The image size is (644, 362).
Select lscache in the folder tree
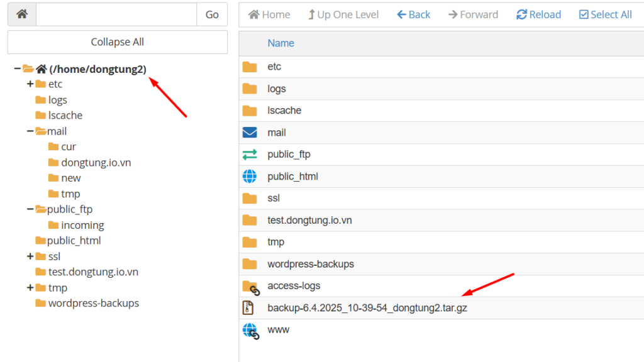pos(65,116)
